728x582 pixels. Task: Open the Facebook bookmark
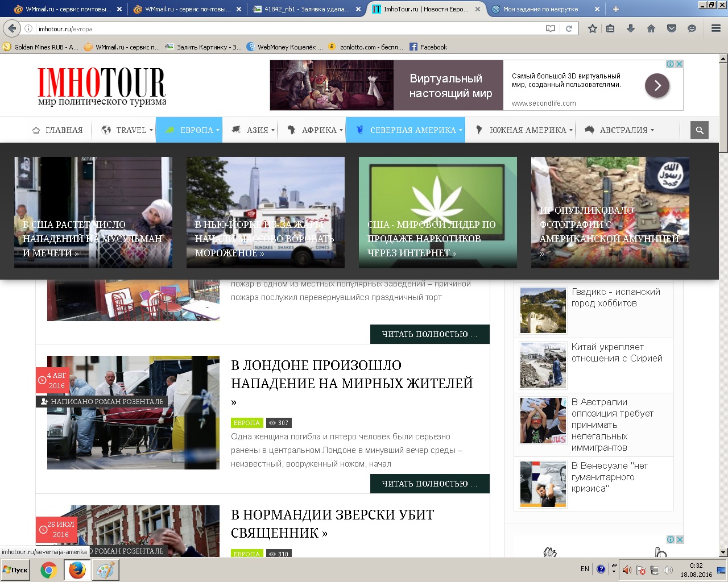[428, 47]
